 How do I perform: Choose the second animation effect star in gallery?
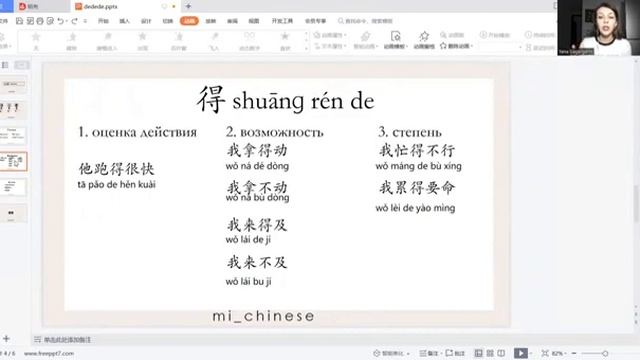coord(72,41)
